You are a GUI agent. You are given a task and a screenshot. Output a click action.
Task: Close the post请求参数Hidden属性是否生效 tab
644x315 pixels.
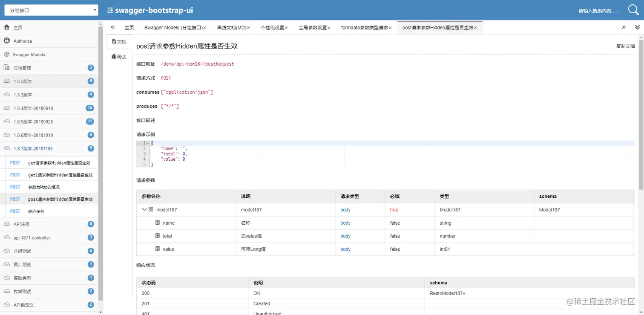pos(475,28)
